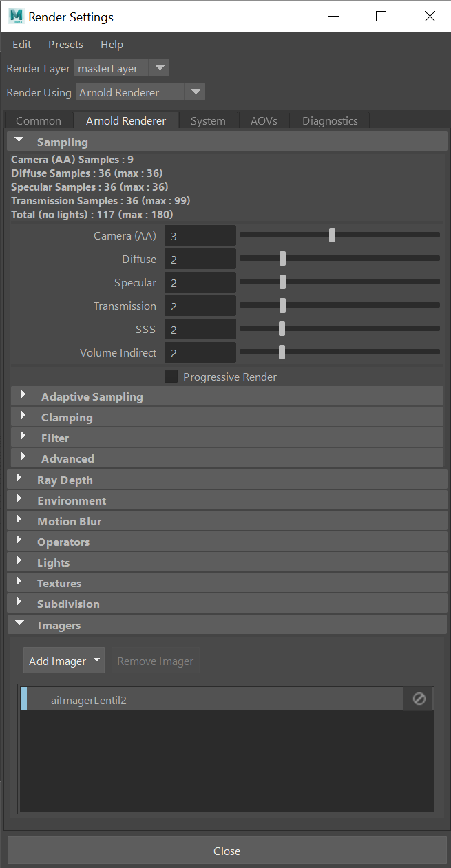Viewport: 451px width, 868px height.
Task: Expand the Motion Blur section
Action: pos(227,521)
